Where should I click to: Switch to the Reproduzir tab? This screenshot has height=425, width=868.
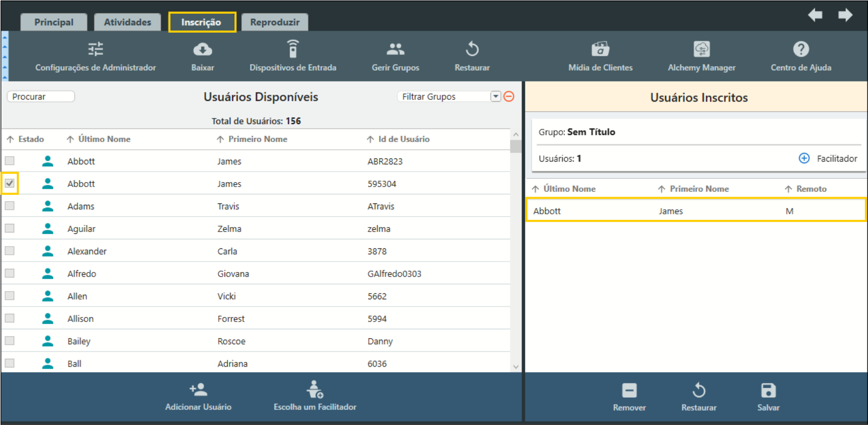274,22
